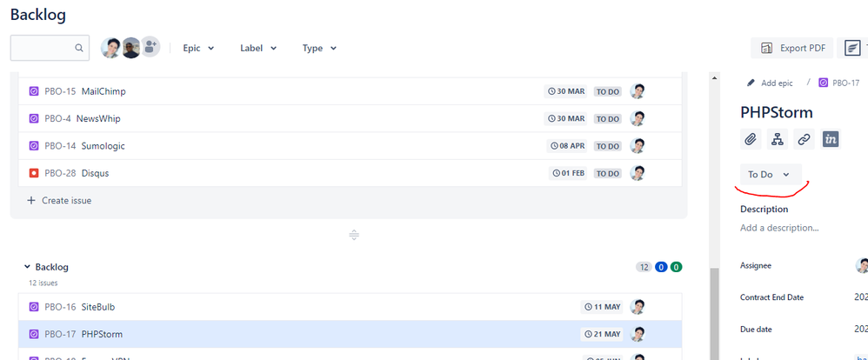
Task: Click the search magnifier icon
Action: pos(79,48)
